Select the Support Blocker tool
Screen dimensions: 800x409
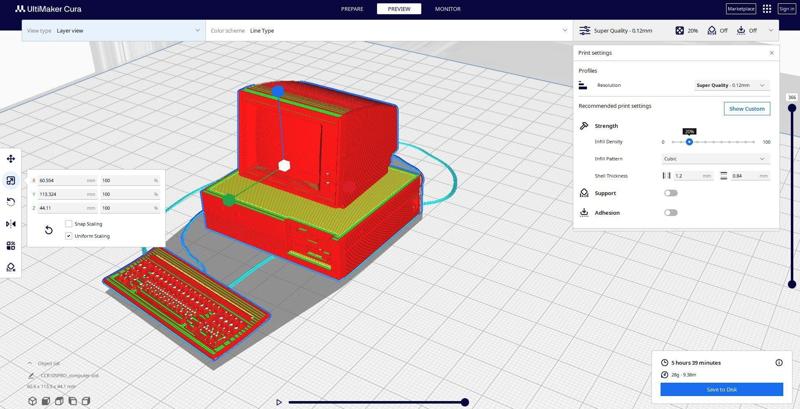pos(11,267)
